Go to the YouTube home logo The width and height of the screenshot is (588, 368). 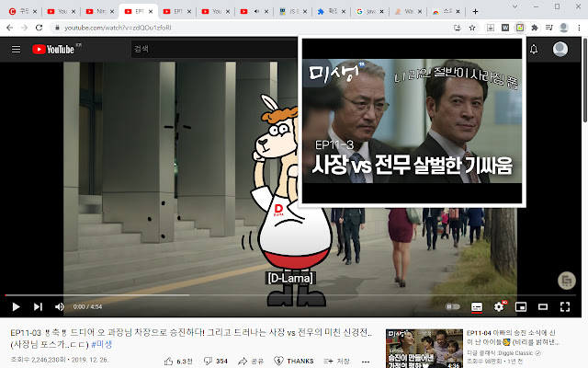pos(53,49)
